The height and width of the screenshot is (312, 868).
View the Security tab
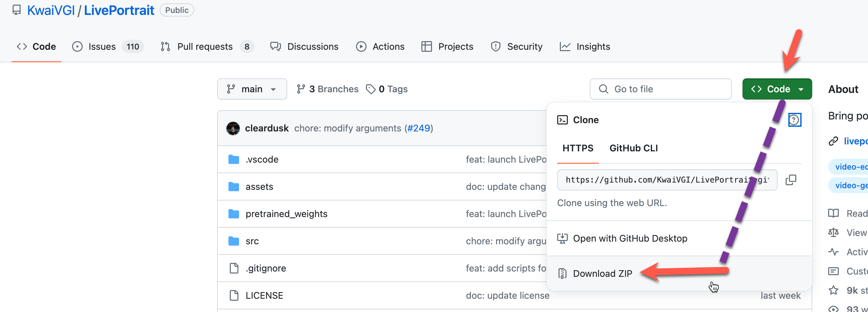[x=517, y=46]
